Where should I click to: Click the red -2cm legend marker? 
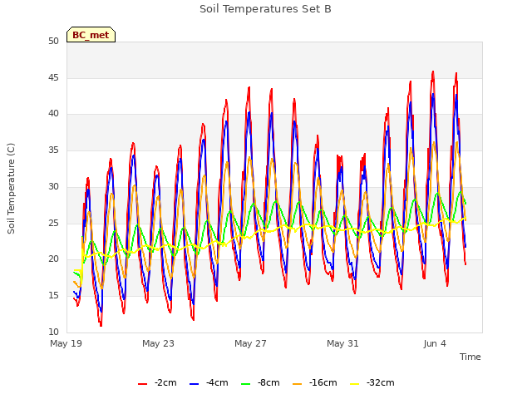coord(142,384)
